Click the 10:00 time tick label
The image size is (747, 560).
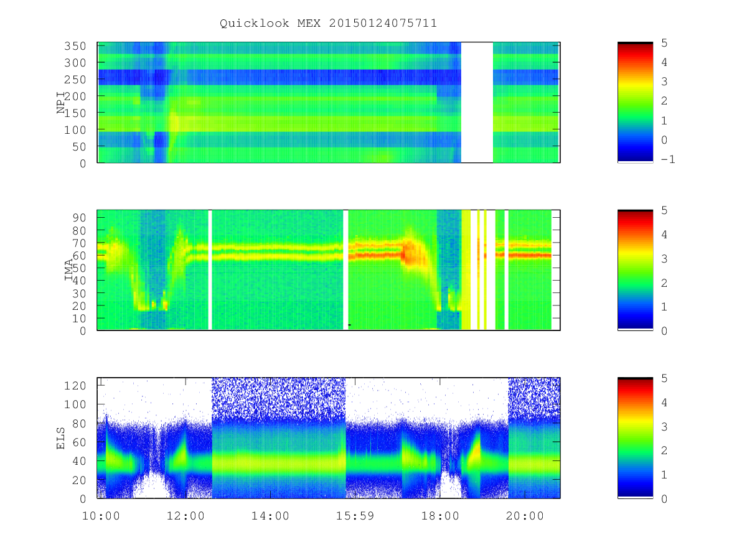click(101, 516)
